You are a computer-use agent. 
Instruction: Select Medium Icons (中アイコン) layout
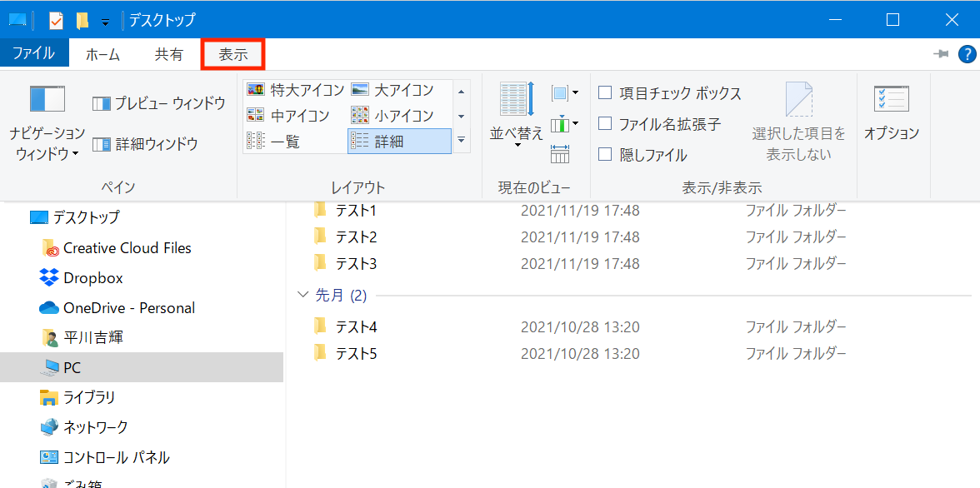[288, 116]
